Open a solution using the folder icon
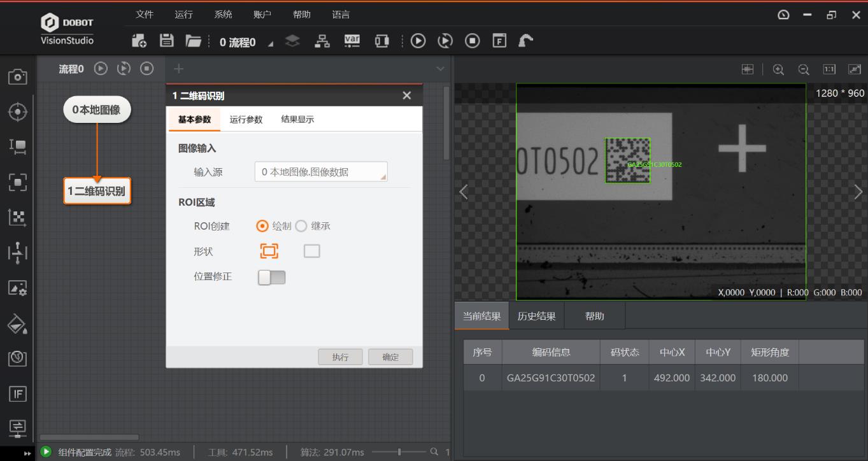 click(194, 41)
